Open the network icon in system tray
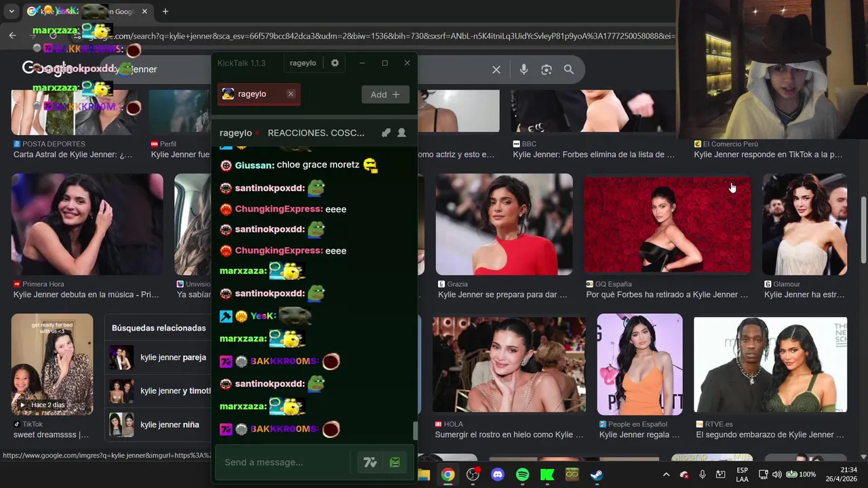Viewport: 868px width, 488px height. 763,474
